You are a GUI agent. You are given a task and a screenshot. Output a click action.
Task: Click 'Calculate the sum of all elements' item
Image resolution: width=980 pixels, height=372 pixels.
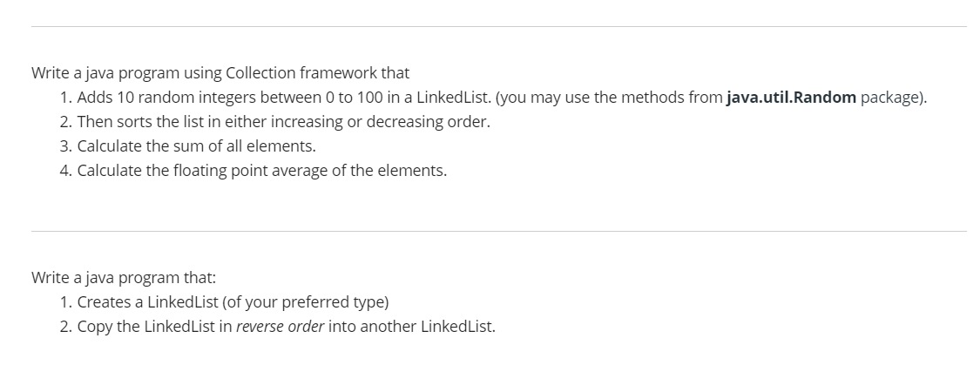188,146
